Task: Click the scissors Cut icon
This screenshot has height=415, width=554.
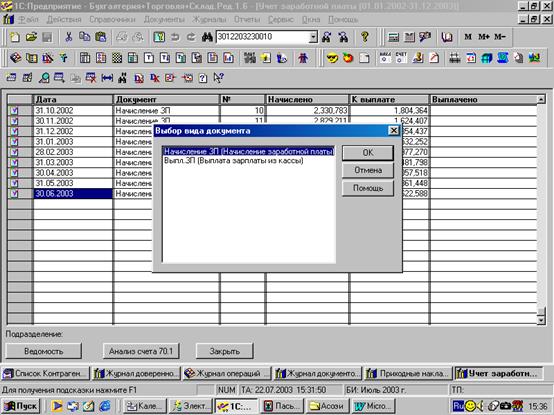Action: tap(69, 37)
